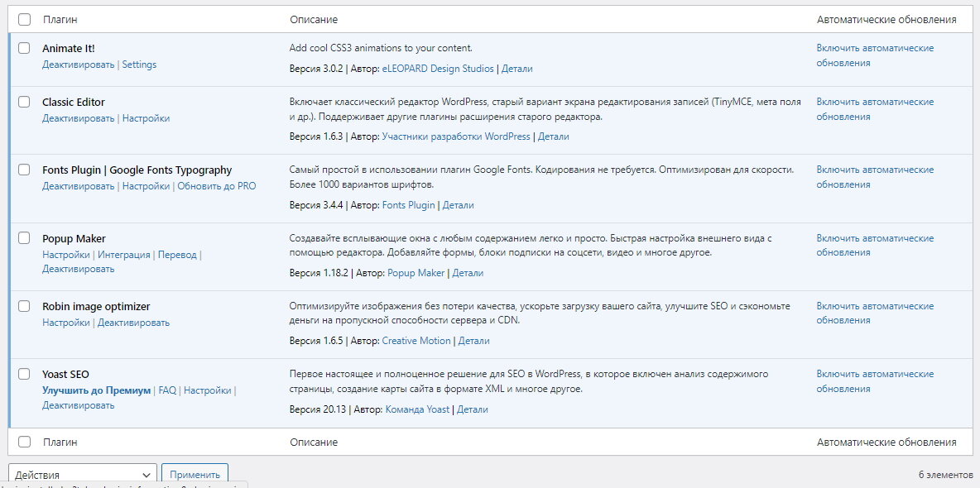The width and height of the screenshot is (980, 488).
Task: Check the Yoast SEO plugin checkbox
Action: pos(24,374)
